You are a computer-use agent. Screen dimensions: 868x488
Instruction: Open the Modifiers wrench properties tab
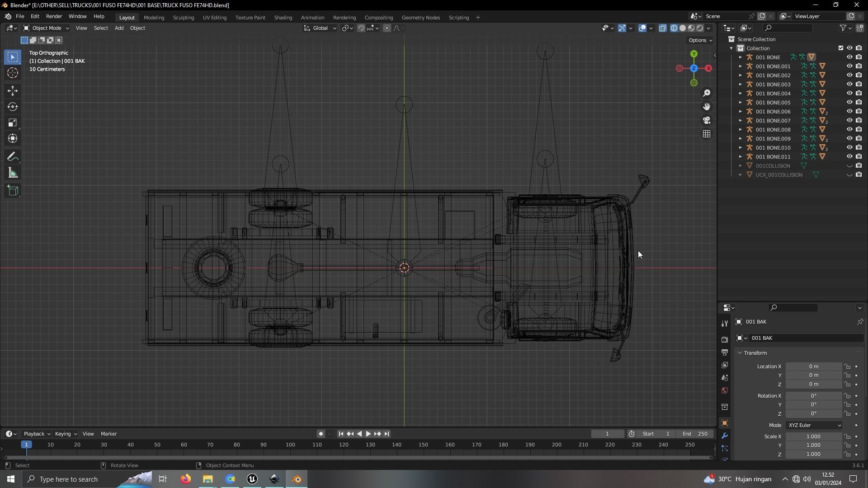[725, 436]
